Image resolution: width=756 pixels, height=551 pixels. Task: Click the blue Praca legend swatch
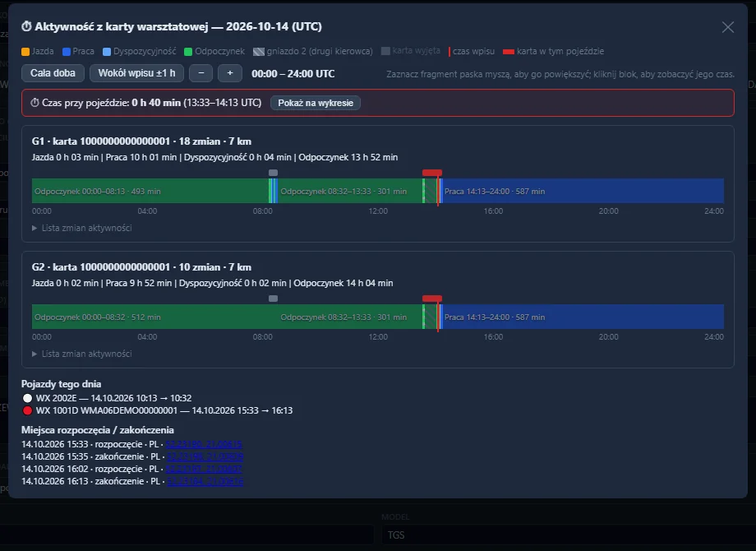(67, 52)
